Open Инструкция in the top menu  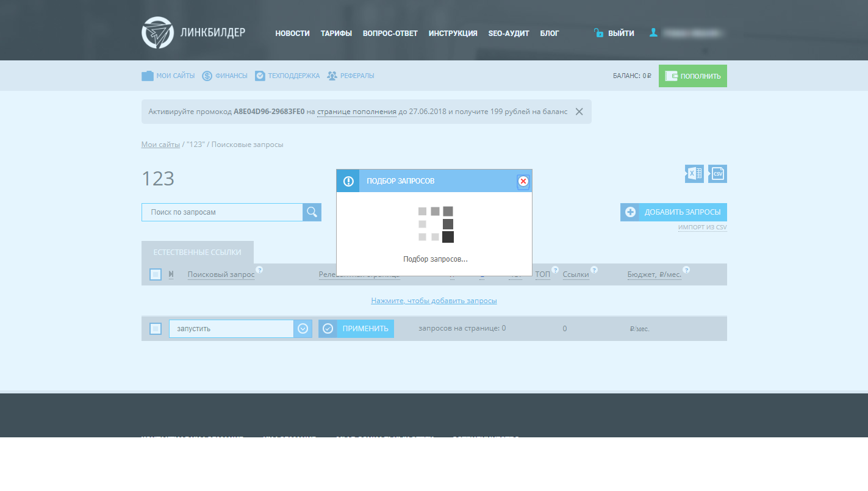453,34
